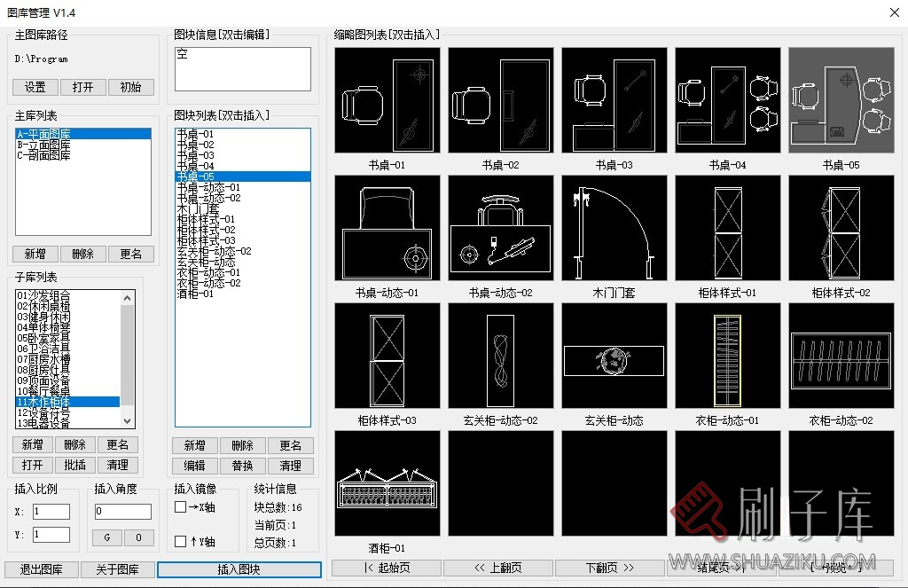This screenshot has width=908, height=588.
Task: Select the 柜体样式-02 cabinet style preview
Action: [841, 227]
